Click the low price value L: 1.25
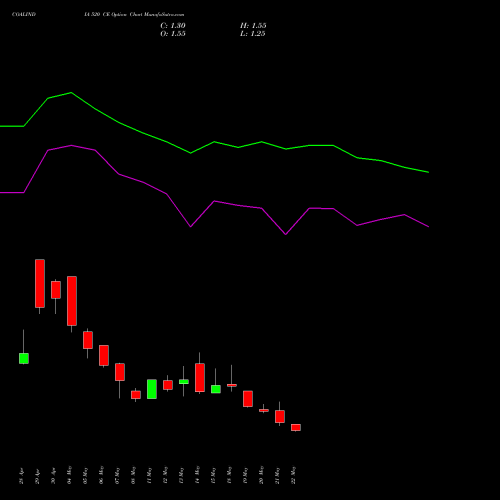The height and width of the screenshot is (500, 500). tap(252, 34)
